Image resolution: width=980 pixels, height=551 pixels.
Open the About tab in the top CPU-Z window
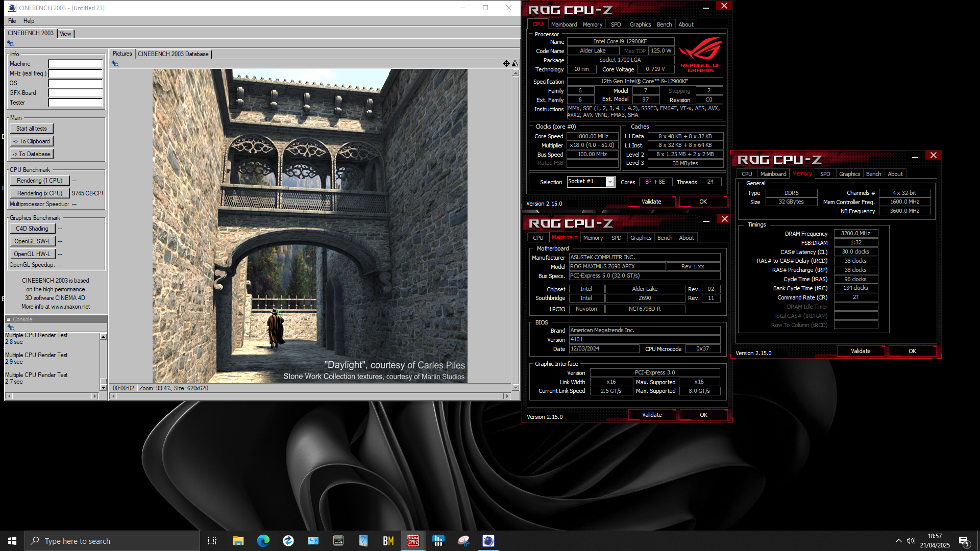pos(686,24)
